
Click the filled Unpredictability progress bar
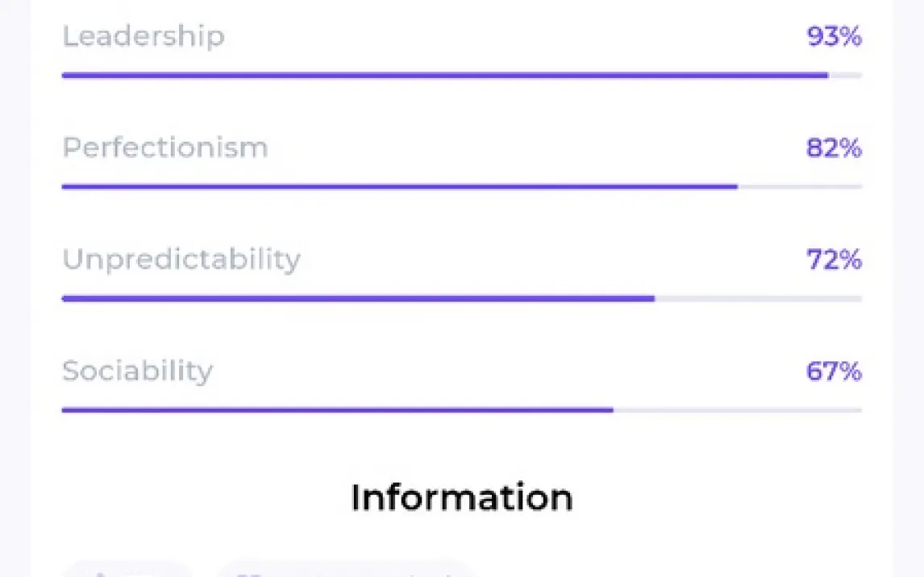coord(358,298)
